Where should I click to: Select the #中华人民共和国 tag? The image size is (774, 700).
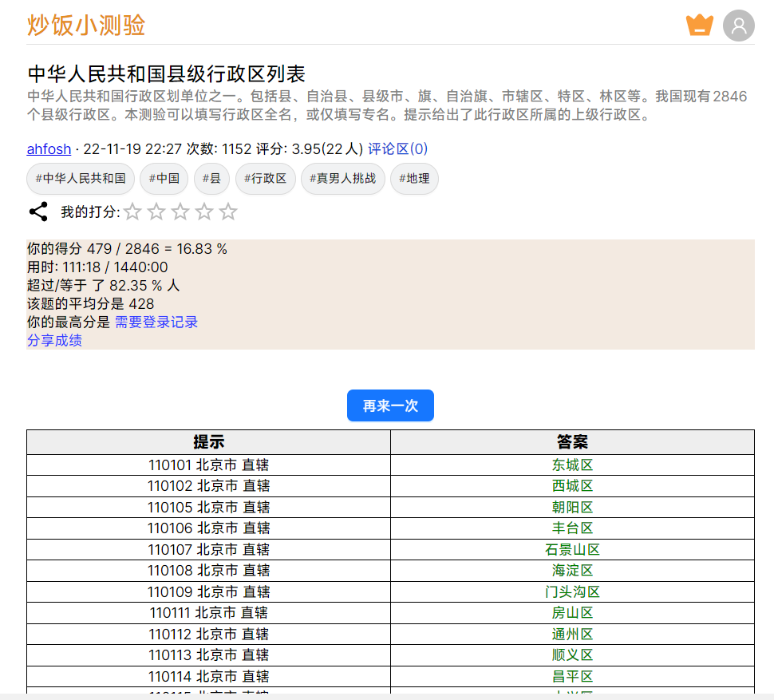click(x=81, y=178)
